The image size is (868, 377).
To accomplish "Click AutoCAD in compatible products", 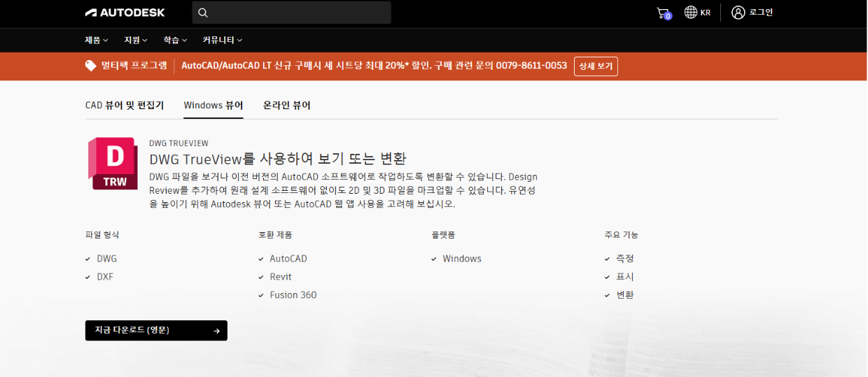I will 288,259.
